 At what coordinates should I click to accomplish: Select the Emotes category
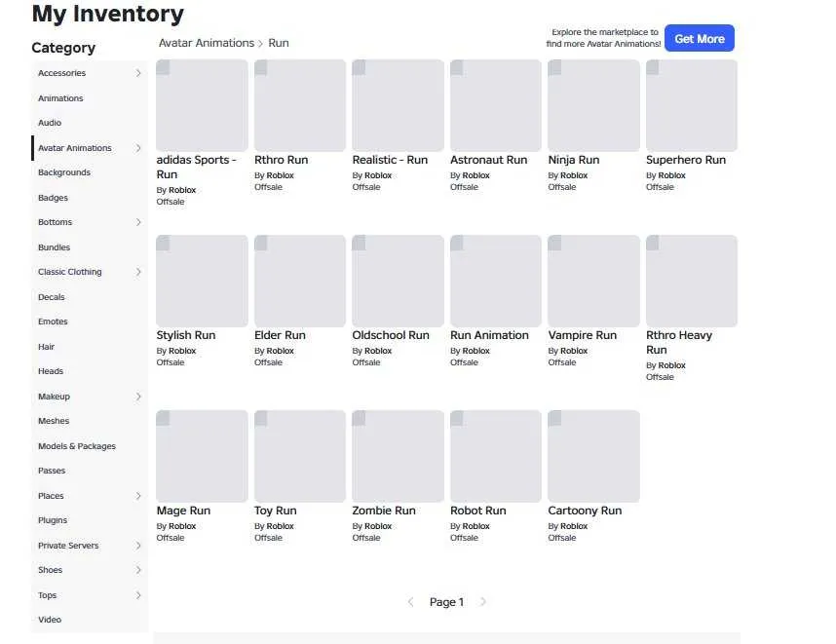[53, 322]
